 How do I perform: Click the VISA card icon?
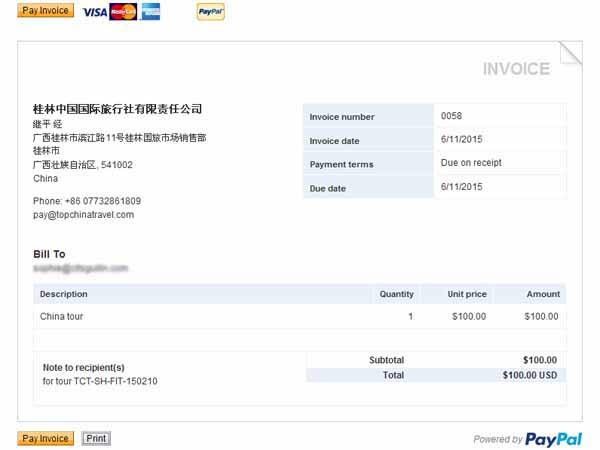(95, 12)
